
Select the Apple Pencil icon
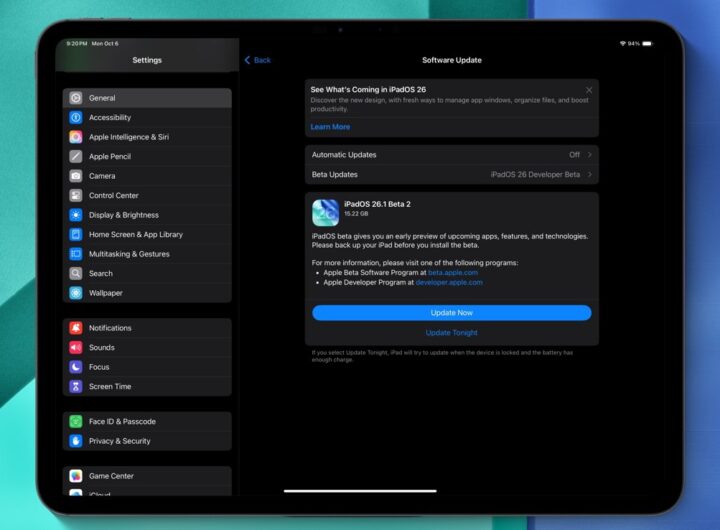(x=76, y=157)
